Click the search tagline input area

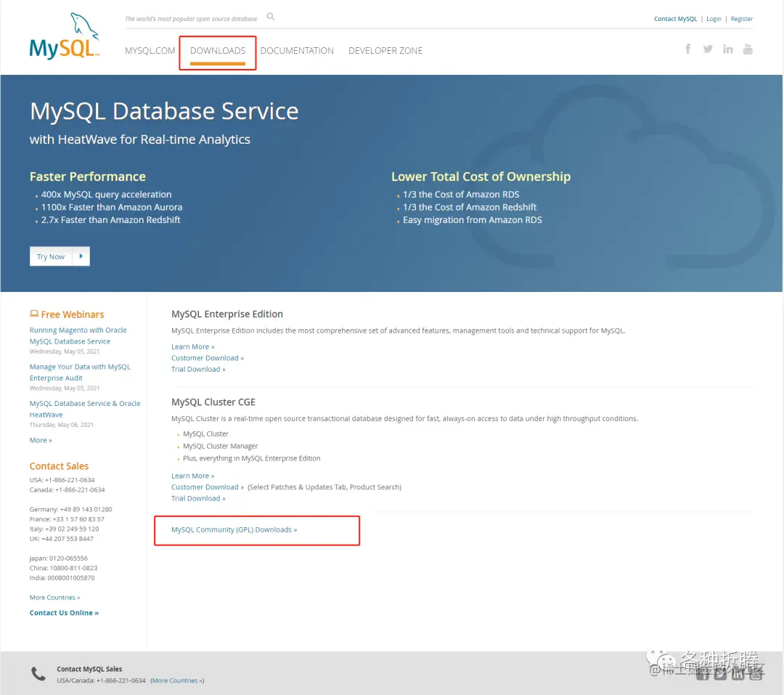point(191,18)
